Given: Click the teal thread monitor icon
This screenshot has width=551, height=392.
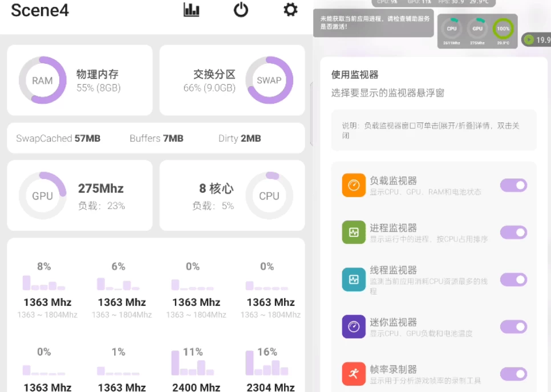Looking at the screenshot, I should coord(354,280).
